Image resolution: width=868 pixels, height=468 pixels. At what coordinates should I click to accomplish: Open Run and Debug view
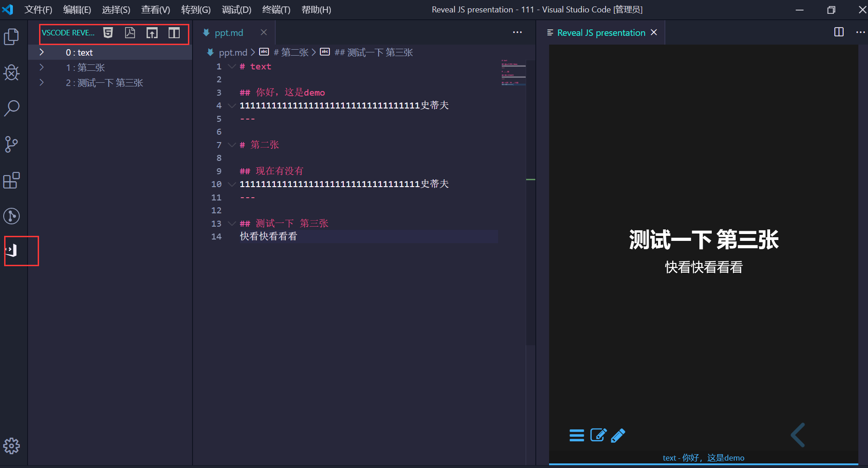click(x=11, y=73)
